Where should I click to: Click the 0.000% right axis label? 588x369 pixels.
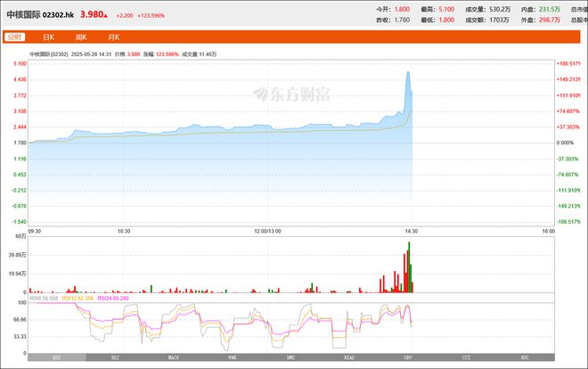[565, 143]
